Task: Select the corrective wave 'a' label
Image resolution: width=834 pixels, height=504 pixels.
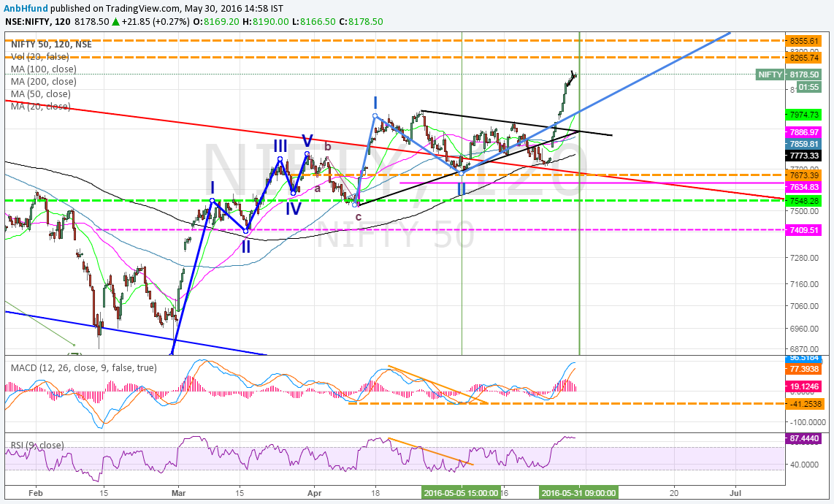Action: [318, 188]
